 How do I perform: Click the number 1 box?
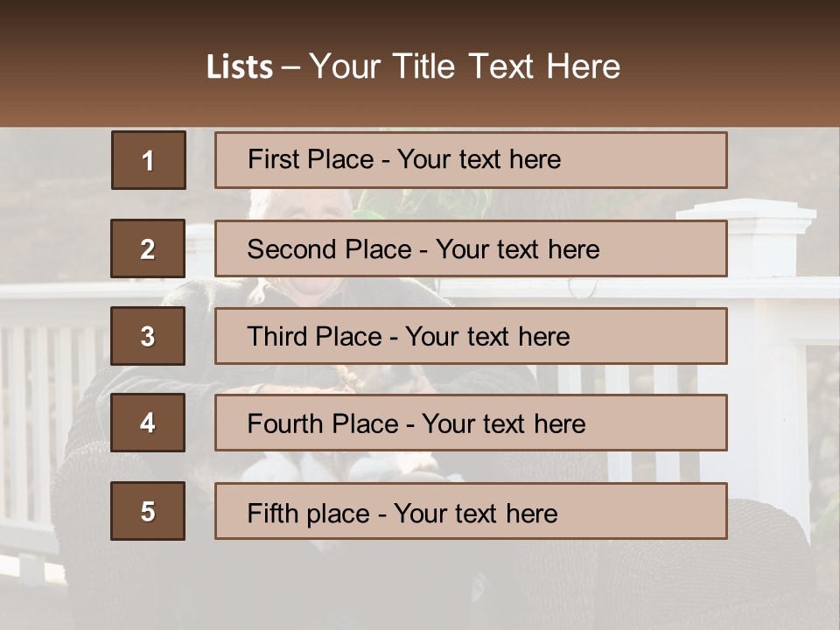click(148, 160)
